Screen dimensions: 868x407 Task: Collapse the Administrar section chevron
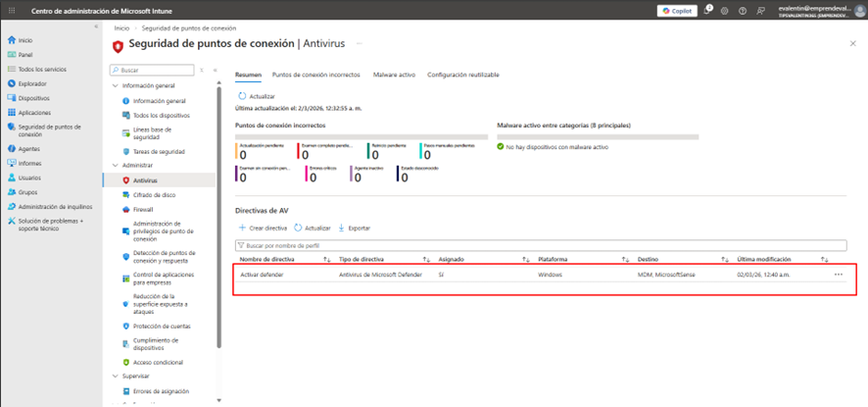coord(115,166)
